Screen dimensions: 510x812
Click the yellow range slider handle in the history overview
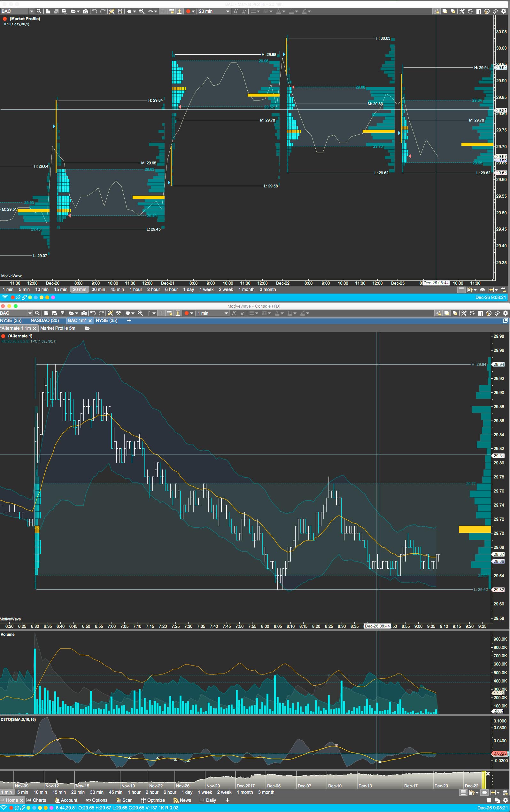483,780
